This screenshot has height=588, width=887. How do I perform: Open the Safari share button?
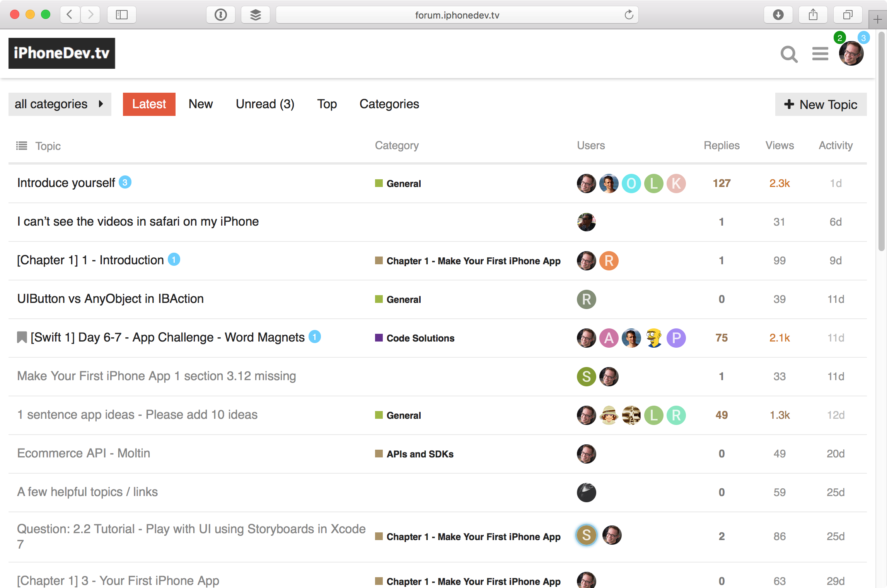(813, 15)
